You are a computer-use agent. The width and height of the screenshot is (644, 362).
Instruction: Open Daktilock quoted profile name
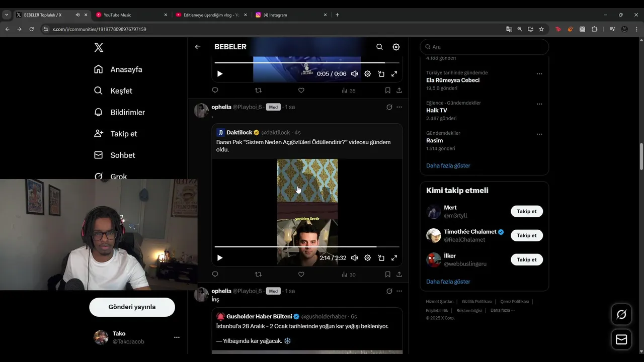[239, 132]
